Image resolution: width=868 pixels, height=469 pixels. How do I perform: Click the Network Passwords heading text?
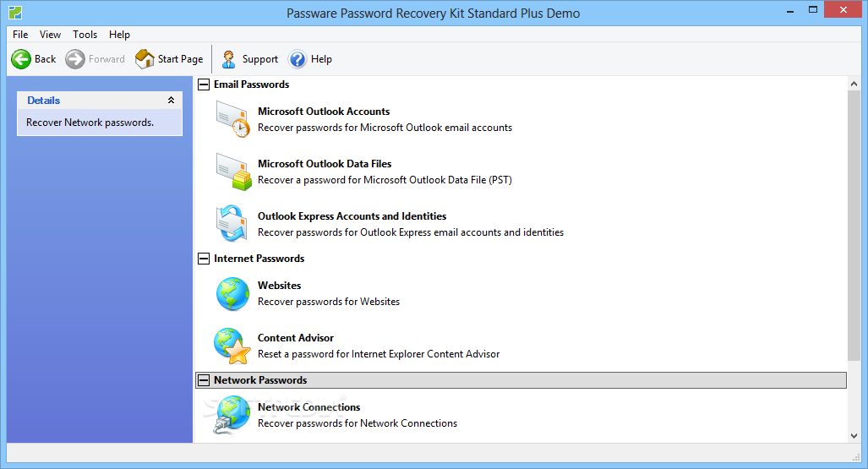tap(260, 380)
